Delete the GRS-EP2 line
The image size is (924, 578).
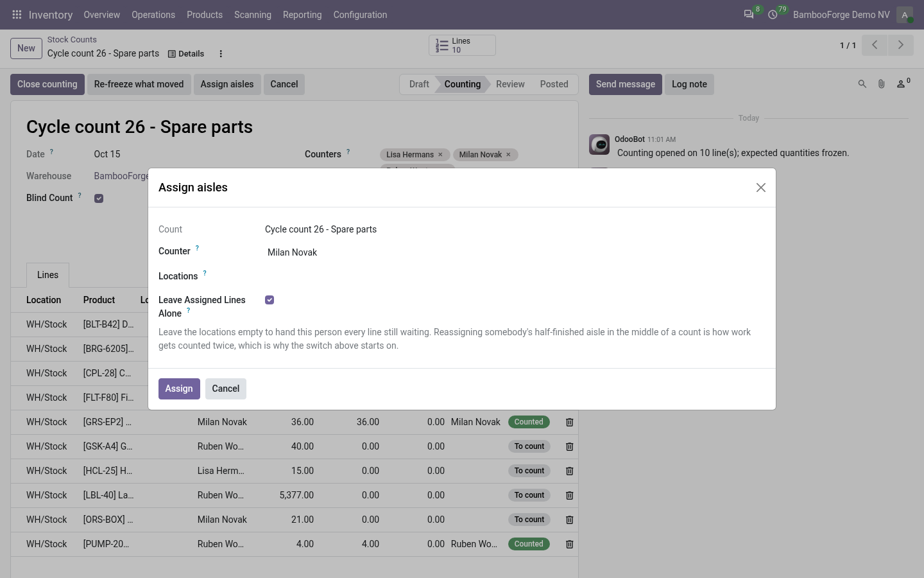coord(569,422)
